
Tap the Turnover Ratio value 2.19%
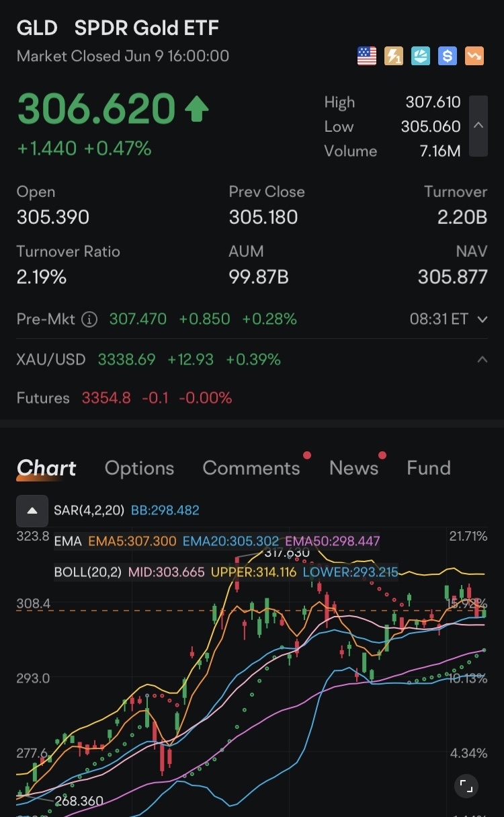coord(42,277)
